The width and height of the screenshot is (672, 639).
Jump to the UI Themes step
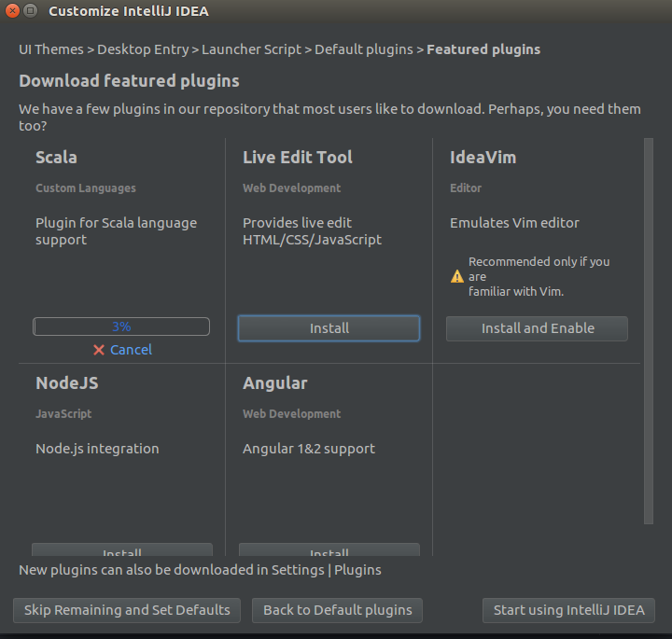click(x=51, y=49)
